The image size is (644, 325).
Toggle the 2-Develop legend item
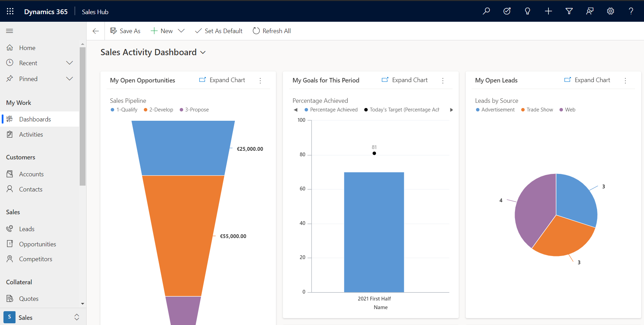point(158,110)
